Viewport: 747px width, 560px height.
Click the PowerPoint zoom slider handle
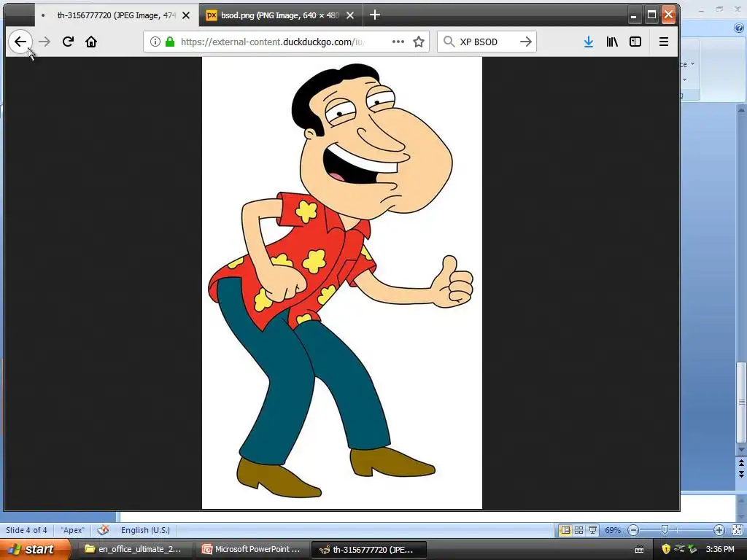[x=665, y=530]
